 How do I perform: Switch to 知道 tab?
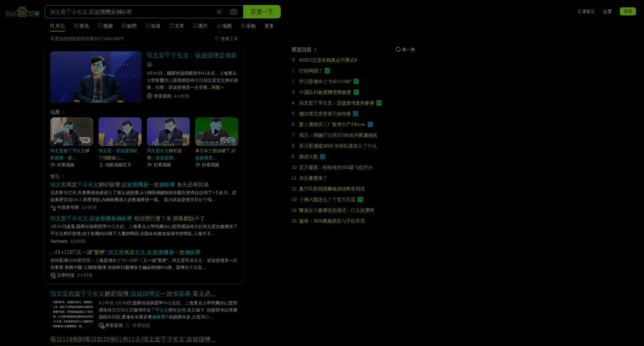click(153, 26)
